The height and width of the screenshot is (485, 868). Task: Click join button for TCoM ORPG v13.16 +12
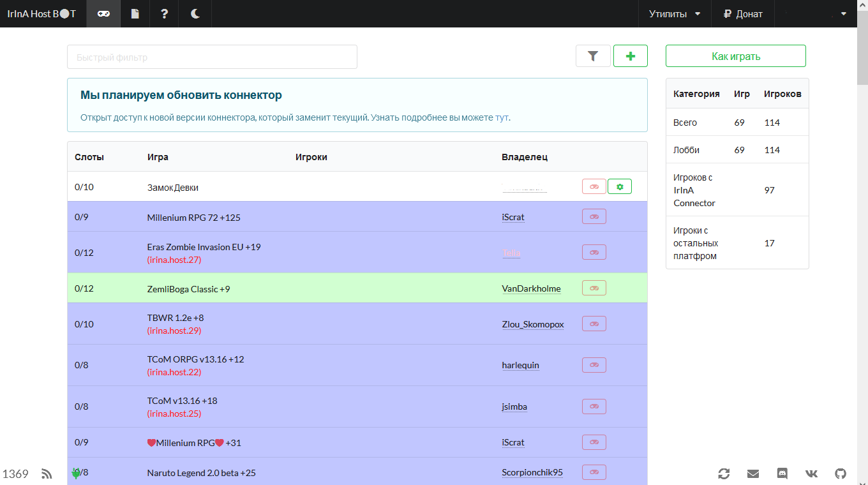594,365
